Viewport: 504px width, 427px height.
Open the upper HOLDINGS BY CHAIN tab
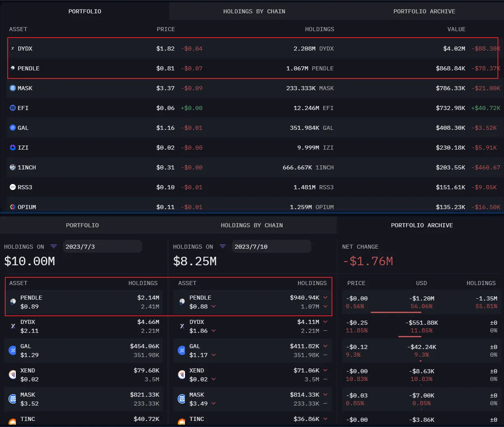(x=254, y=11)
